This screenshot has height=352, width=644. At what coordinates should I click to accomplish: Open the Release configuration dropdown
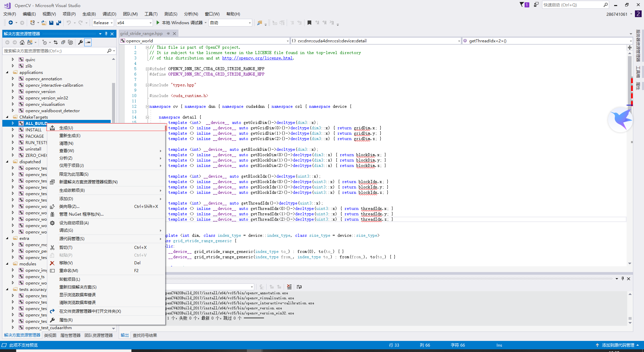tap(103, 23)
